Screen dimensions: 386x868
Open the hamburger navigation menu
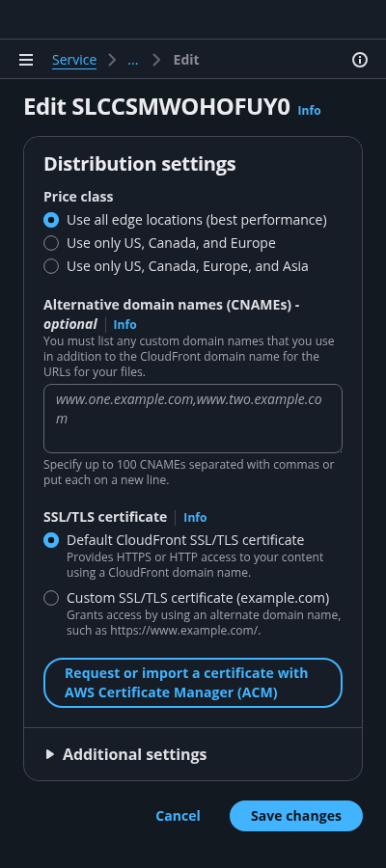pos(26,60)
